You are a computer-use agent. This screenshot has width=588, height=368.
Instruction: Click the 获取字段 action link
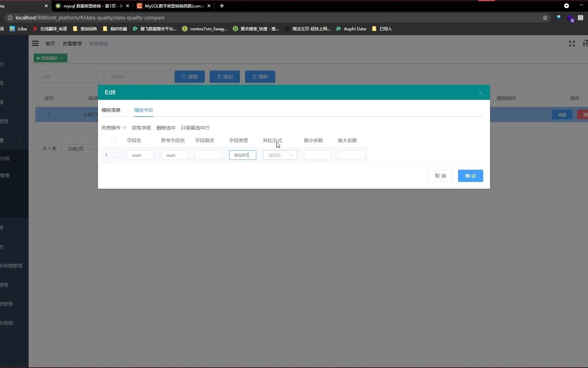(x=141, y=128)
